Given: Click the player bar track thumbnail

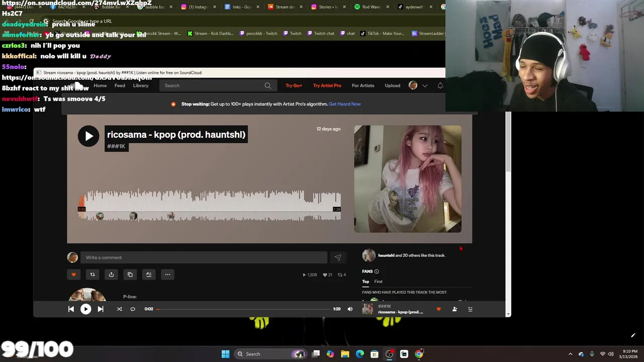Looking at the screenshot, I should 368,309.
